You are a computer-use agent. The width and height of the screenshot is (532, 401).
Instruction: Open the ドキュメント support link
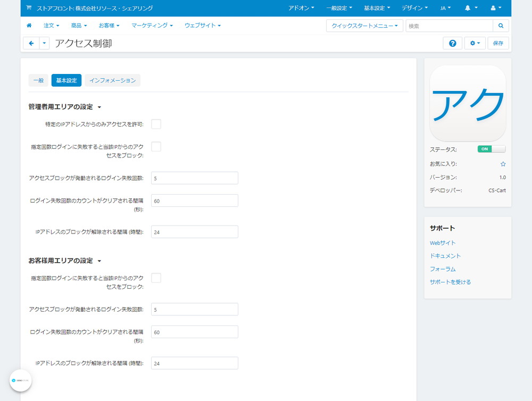445,256
